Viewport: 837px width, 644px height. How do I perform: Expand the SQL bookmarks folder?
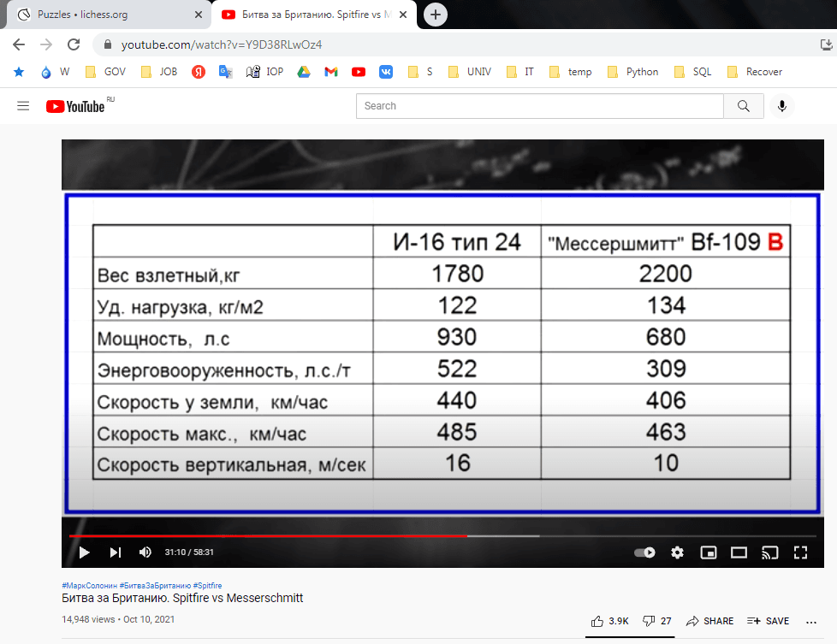click(693, 72)
